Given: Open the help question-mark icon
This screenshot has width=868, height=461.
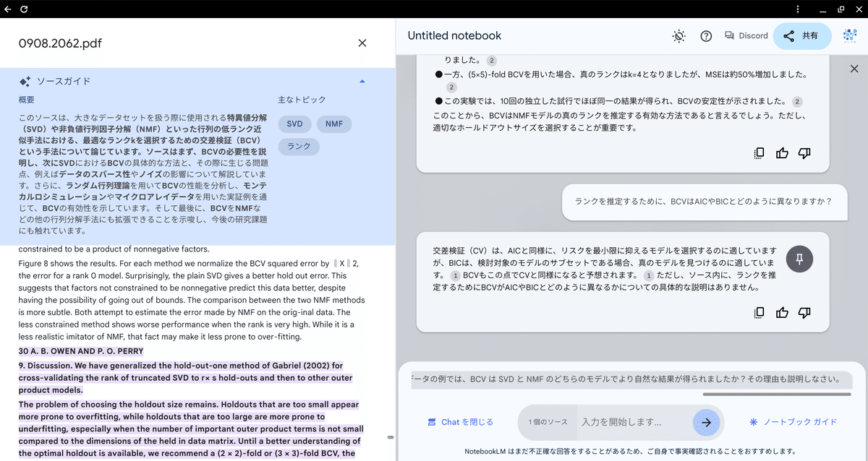Looking at the screenshot, I should tap(706, 35).
